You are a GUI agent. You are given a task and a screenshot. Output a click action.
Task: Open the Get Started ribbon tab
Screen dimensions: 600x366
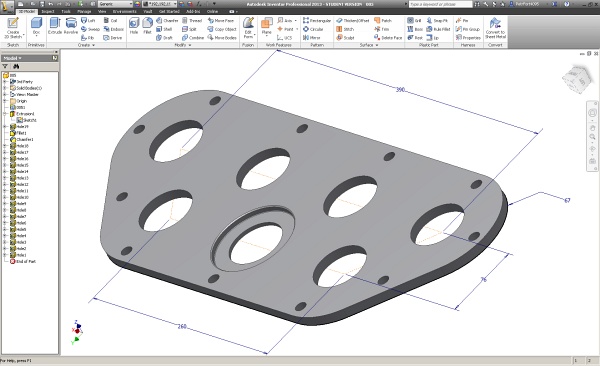click(x=169, y=11)
